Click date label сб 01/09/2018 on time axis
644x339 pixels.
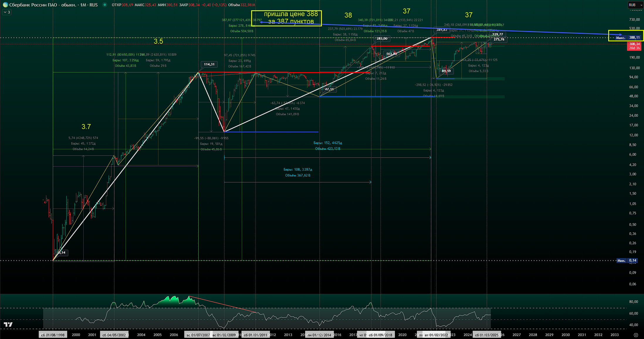tap(381, 335)
